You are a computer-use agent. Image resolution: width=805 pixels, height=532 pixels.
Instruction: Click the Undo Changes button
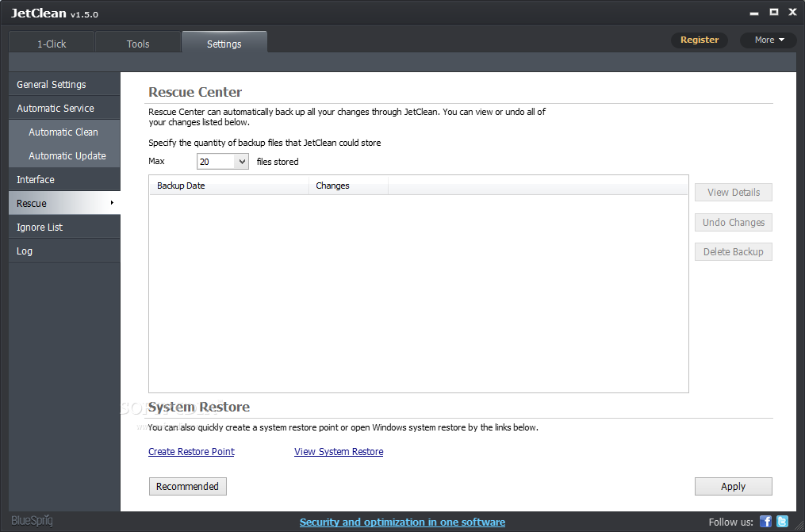click(733, 222)
